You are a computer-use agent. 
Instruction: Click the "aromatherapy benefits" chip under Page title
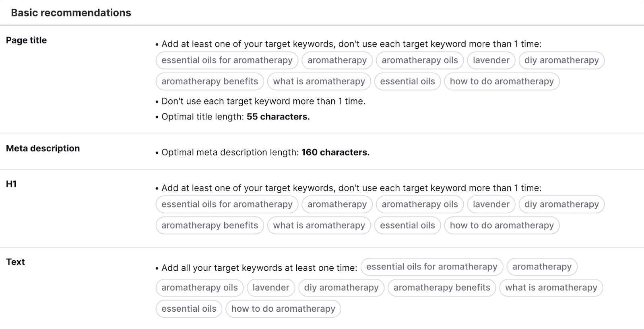coord(209,81)
